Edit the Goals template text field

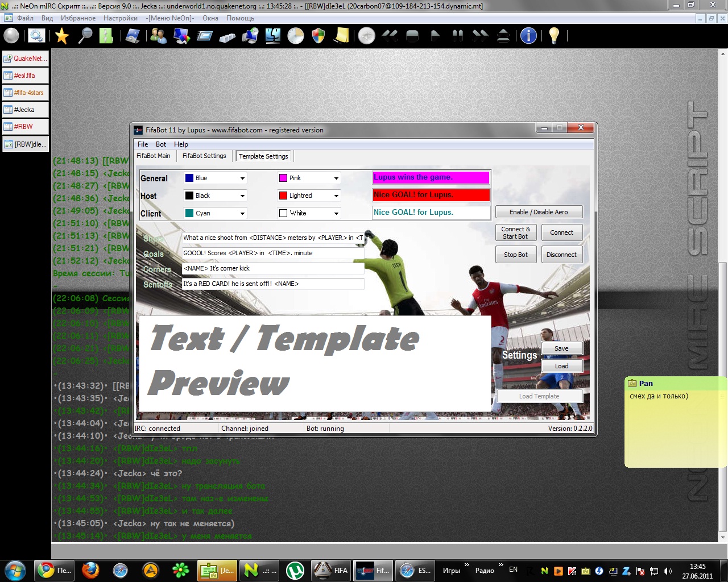point(273,253)
